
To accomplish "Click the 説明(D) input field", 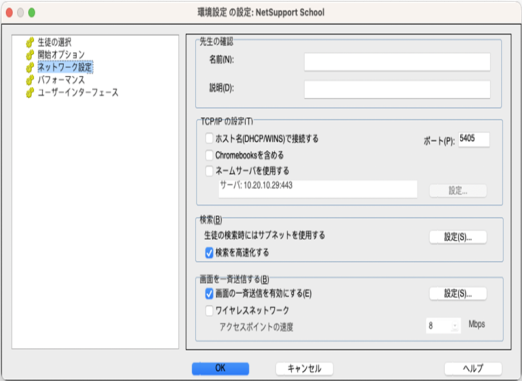I will (x=397, y=89).
